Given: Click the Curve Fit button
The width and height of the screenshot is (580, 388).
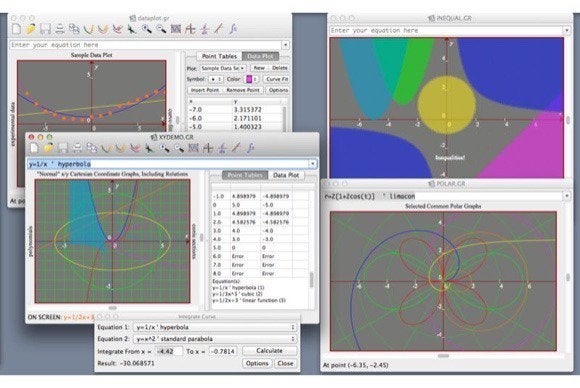Looking at the screenshot, I should [x=277, y=79].
